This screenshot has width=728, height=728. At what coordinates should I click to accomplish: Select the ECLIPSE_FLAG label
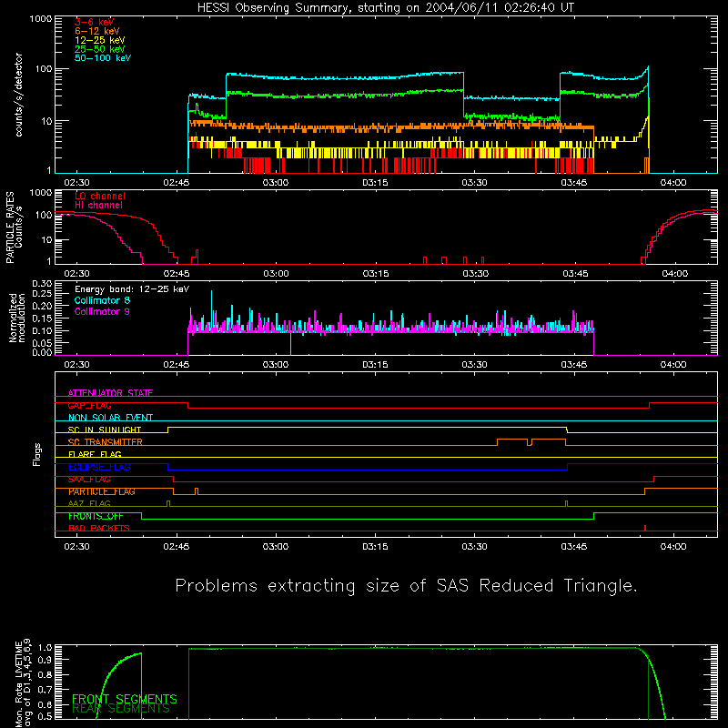99,467
